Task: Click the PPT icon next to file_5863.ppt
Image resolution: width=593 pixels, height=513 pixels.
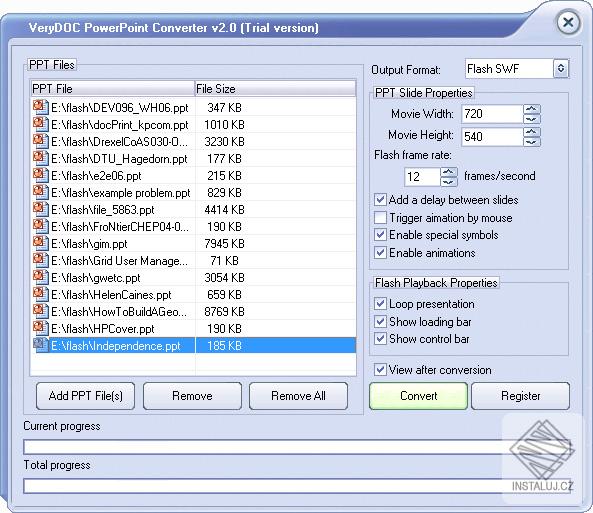Action: pos(40,210)
